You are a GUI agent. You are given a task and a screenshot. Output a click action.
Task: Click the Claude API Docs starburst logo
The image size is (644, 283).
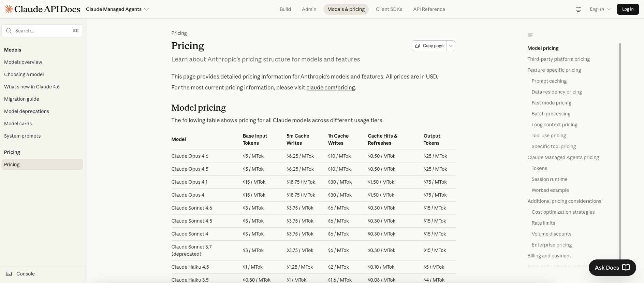pyautogui.click(x=8, y=9)
